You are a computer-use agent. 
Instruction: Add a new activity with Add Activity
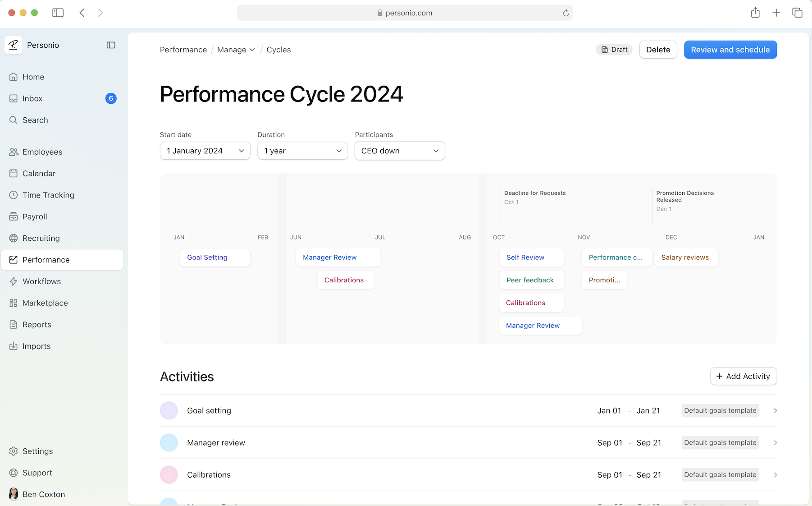[743, 376]
